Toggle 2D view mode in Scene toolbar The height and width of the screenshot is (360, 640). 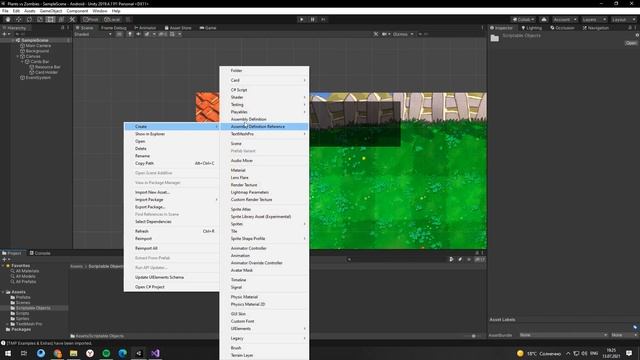119,34
